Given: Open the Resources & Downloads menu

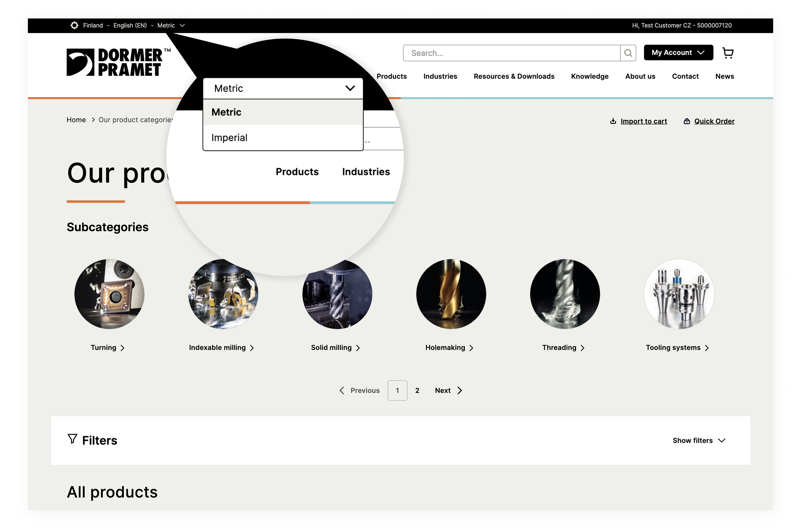Looking at the screenshot, I should pos(514,76).
